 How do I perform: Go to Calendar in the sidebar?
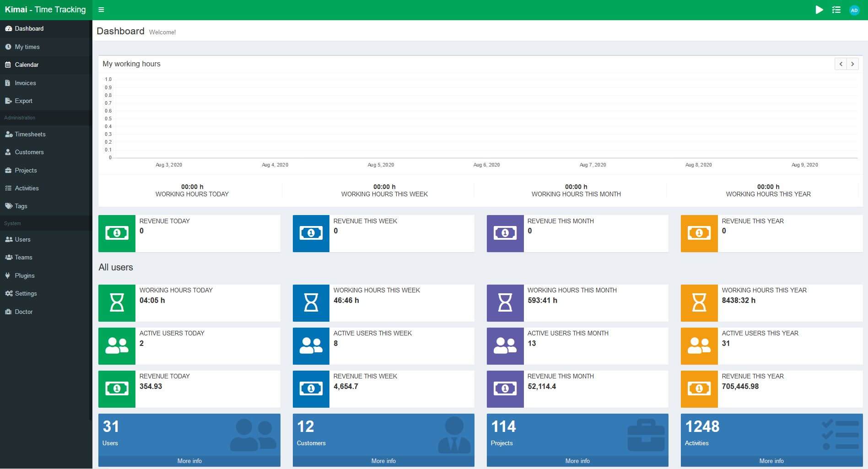(27, 65)
